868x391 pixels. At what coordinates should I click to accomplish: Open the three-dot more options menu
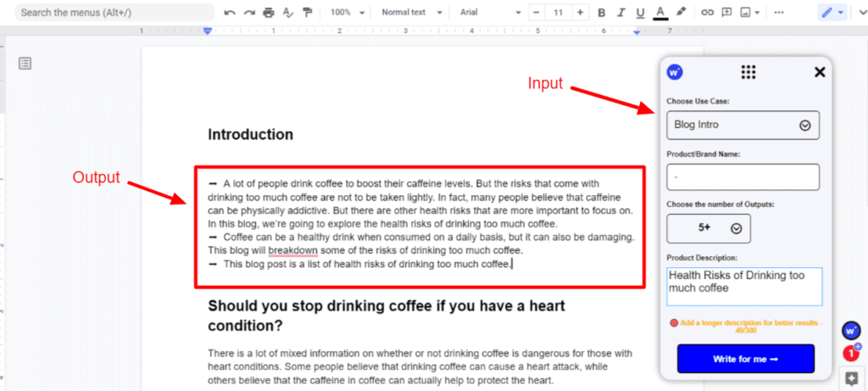coord(779,13)
